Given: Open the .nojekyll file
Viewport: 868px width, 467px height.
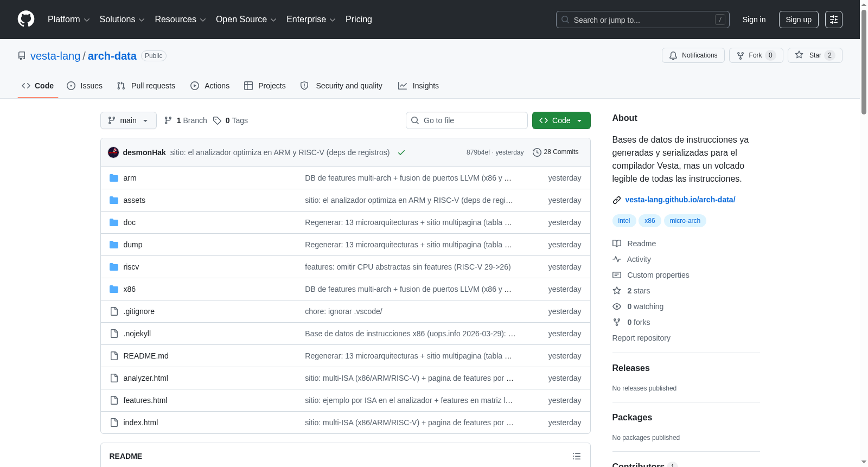Looking at the screenshot, I should click(137, 334).
